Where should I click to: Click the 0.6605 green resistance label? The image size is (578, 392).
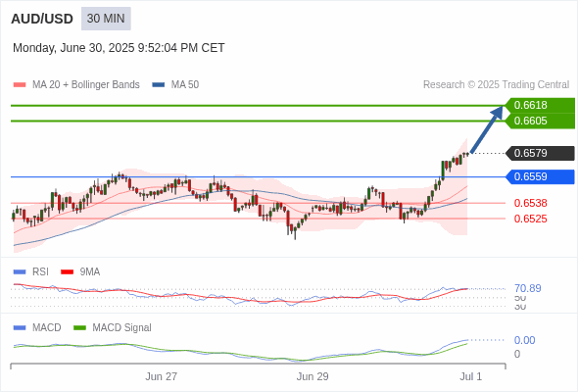coord(540,121)
